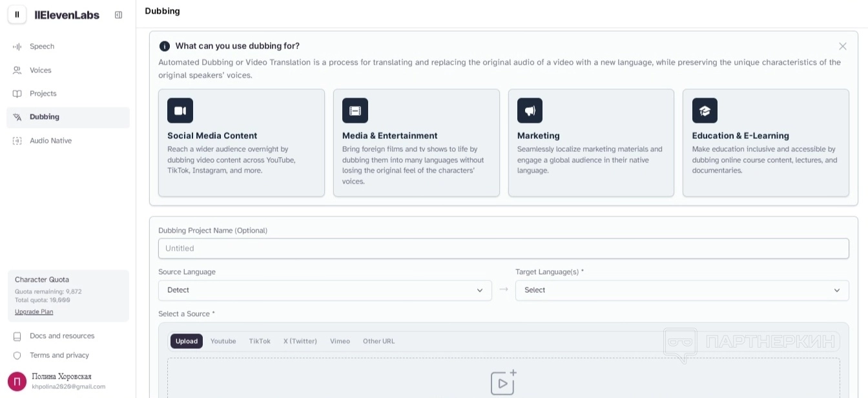Click the Education & E-Learning graduation cap icon
Image resolution: width=868 pixels, height=398 pixels.
click(705, 110)
